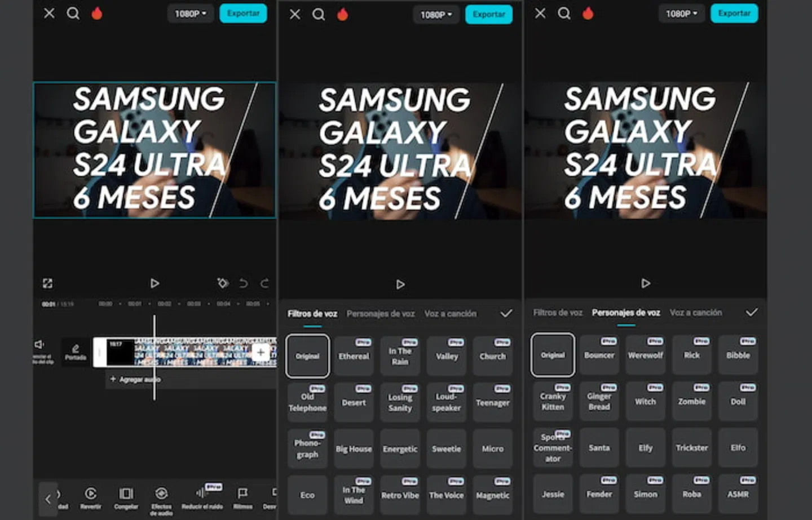The height and width of the screenshot is (520, 812).
Task: Add a keyframe with the diamond icon
Action: click(x=223, y=283)
